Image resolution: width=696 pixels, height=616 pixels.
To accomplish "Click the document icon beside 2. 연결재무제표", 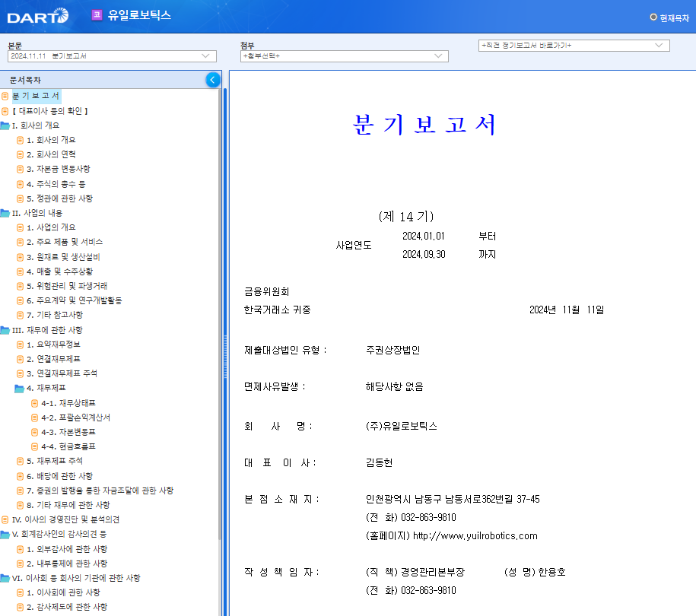I will (x=21, y=359).
